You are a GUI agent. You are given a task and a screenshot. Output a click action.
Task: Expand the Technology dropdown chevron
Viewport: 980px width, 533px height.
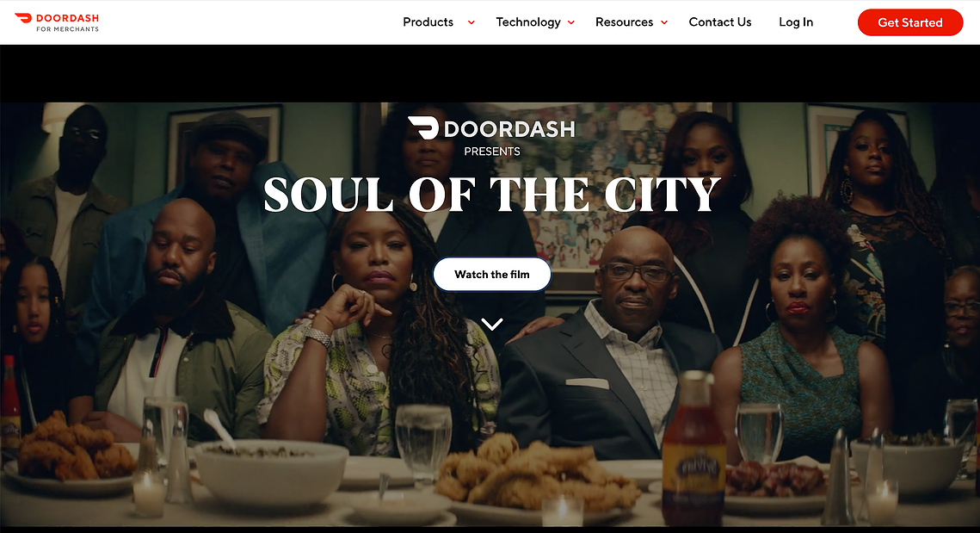[x=571, y=22]
